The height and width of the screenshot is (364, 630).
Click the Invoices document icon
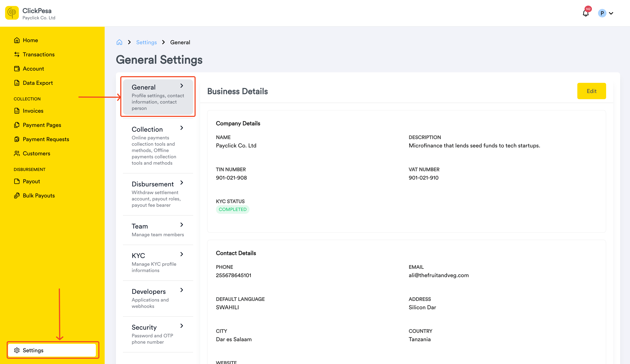(17, 111)
